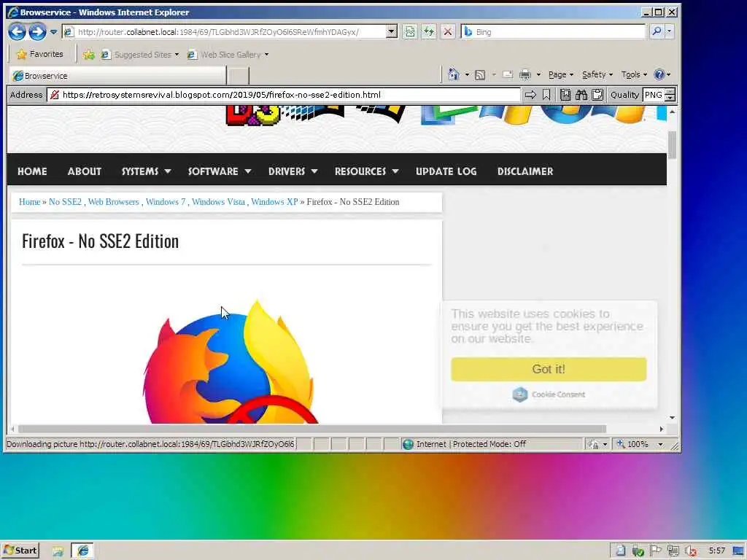
Task: Click the Home icon in command bar
Action: (454, 74)
